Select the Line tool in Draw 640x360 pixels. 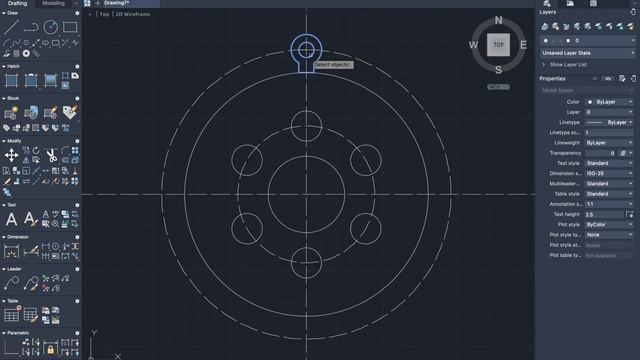click(x=11, y=27)
